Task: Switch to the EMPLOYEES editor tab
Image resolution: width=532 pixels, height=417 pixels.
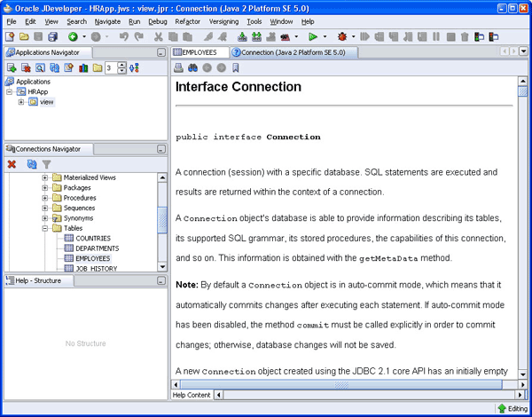Action: click(x=199, y=52)
